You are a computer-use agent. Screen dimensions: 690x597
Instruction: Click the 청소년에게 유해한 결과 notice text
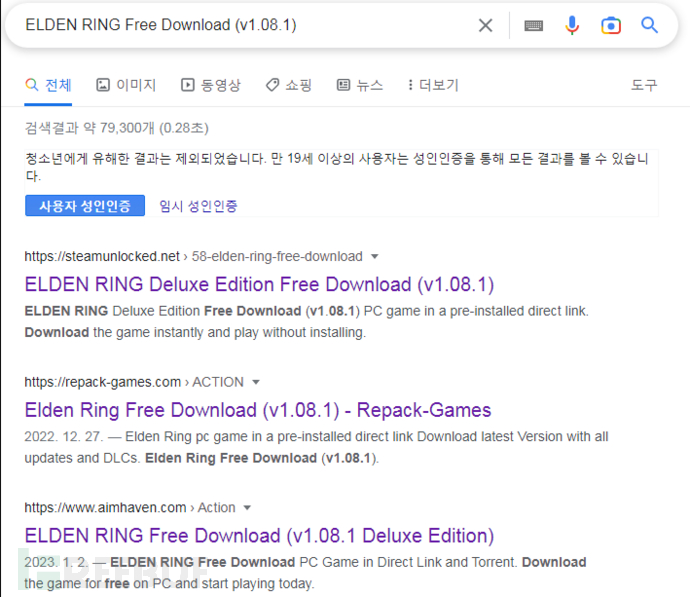click(x=337, y=167)
